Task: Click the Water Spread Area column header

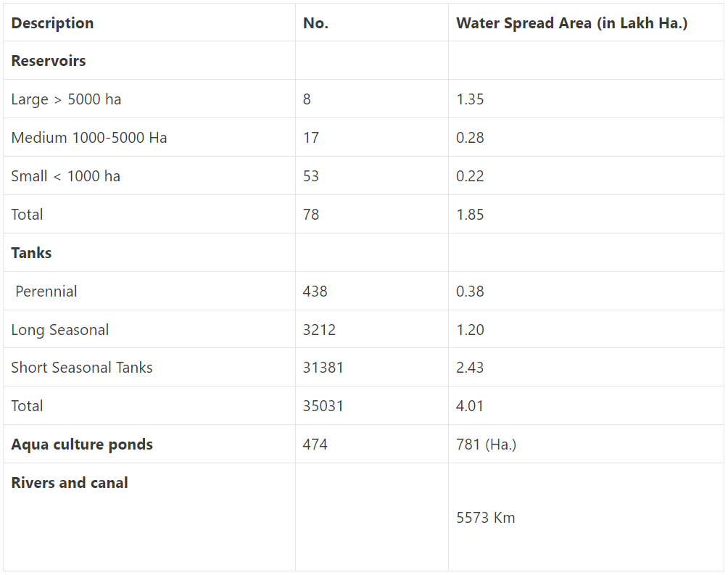Action: 571,23
